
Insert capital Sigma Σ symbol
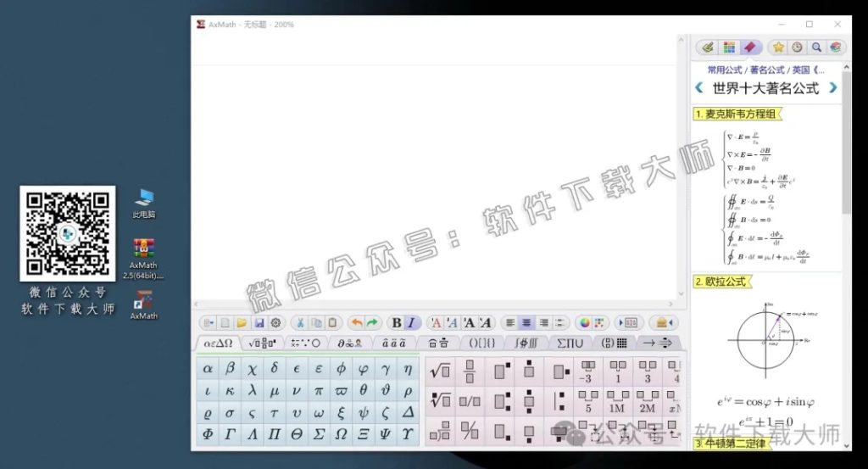coord(319,435)
